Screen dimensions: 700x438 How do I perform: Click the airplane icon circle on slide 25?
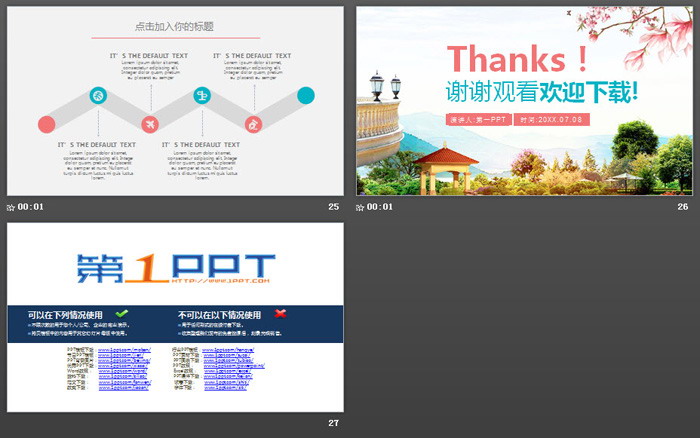[150, 124]
